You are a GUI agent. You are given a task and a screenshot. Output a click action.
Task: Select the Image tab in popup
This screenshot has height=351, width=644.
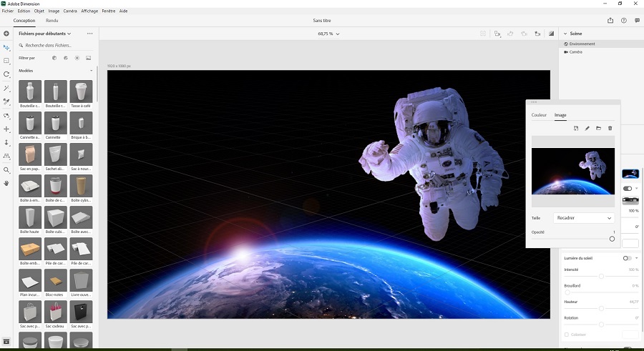pos(560,115)
